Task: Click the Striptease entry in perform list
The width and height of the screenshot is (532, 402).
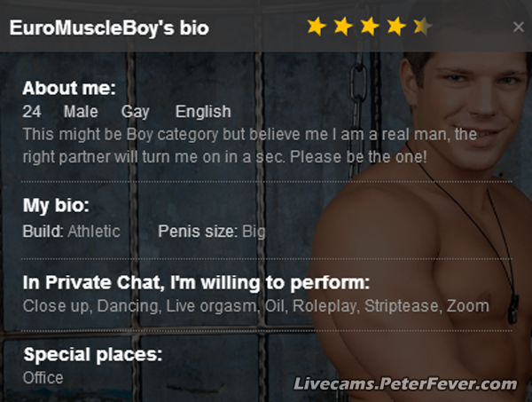Action: (x=402, y=306)
